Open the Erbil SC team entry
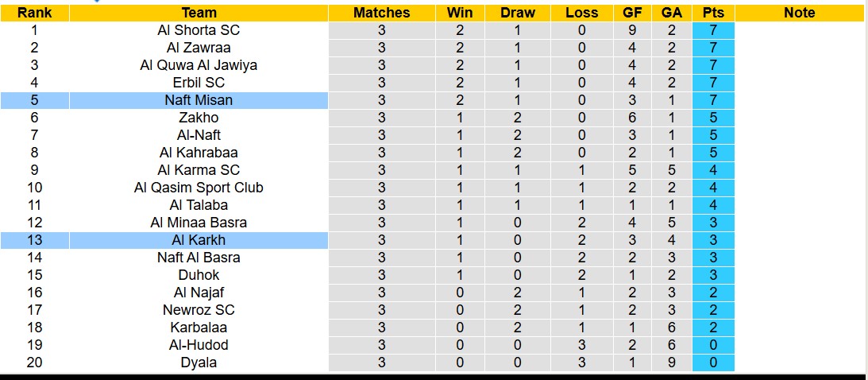The height and width of the screenshot is (380, 868). [x=199, y=83]
